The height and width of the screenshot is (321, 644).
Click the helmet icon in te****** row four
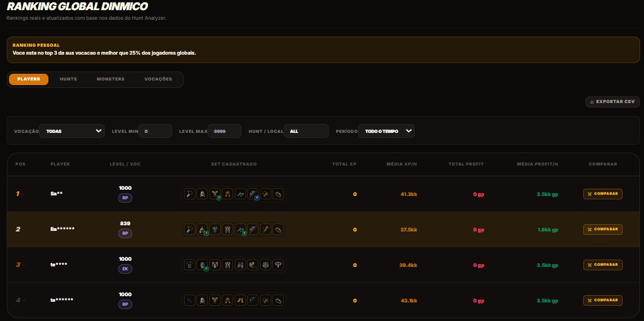[202, 300]
